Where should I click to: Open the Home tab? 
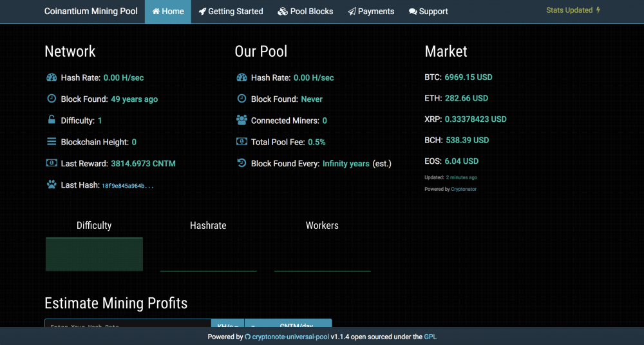[x=168, y=12]
